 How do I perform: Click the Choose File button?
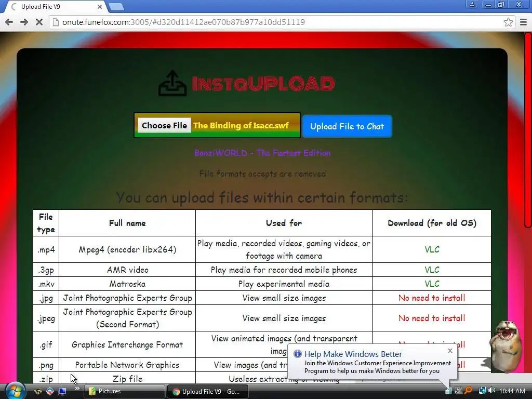click(164, 126)
